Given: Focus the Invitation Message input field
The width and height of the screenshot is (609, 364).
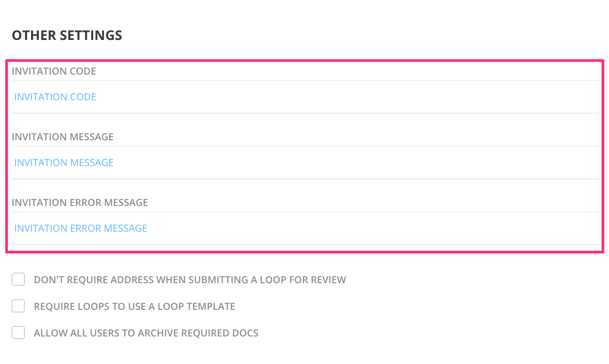Looking at the screenshot, I should coord(305,162).
